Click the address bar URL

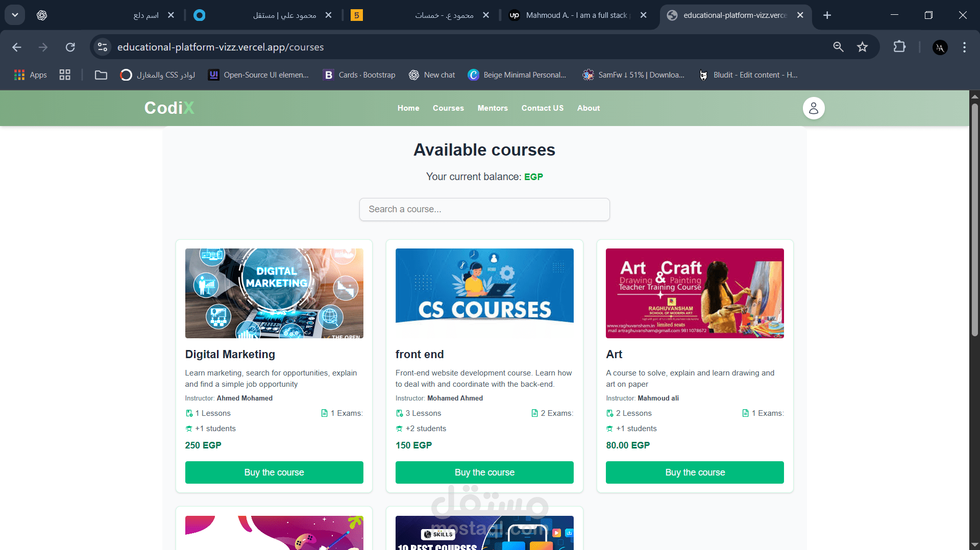point(220,47)
